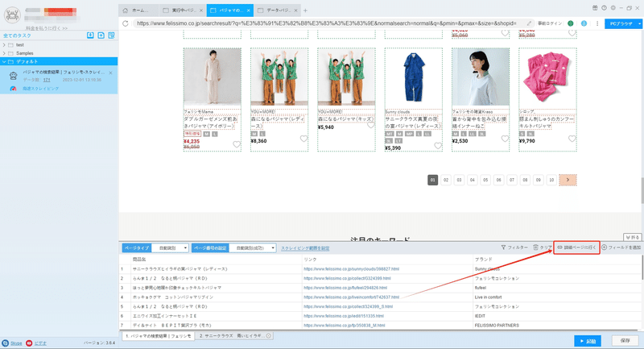Viewport: 644px width, 349px height.
Task: Click フィールドを追加 button
Action: 621,247
